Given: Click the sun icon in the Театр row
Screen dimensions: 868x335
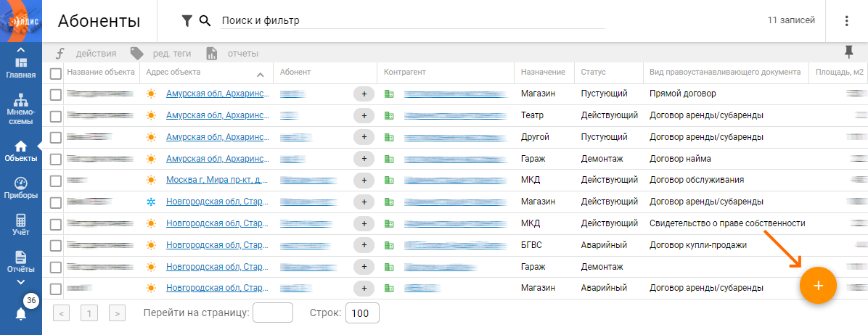Looking at the screenshot, I should click(x=151, y=115).
